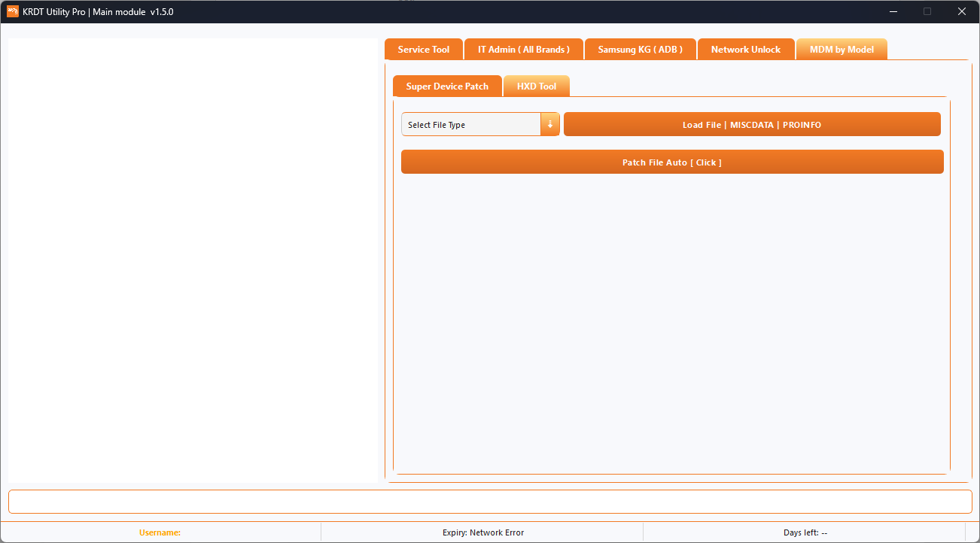The image size is (980, 543).
Task: Select the Samsung KG ( ADB ) tab
Action: point(640,48)
